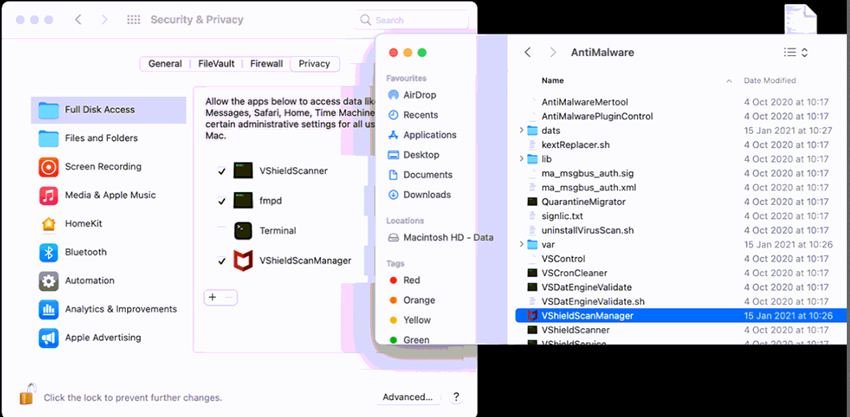Select Terminal app icon in list

[x=243, y=230]
